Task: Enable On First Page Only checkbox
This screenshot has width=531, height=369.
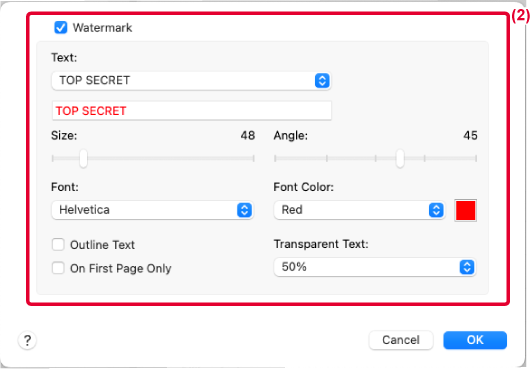Action: 58,268
